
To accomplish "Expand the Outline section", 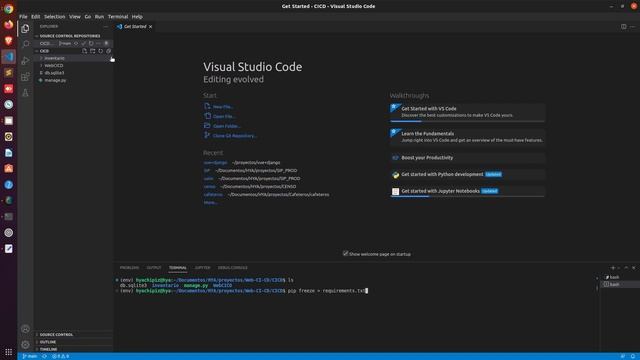I will point(73,342).
